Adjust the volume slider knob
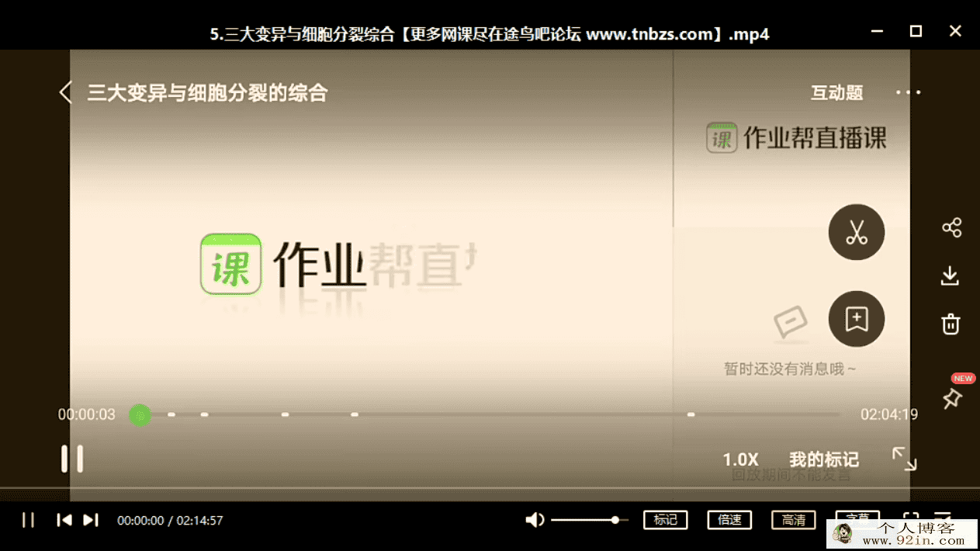Viewport: 980px width, 551px height. (x=615, y=520)
